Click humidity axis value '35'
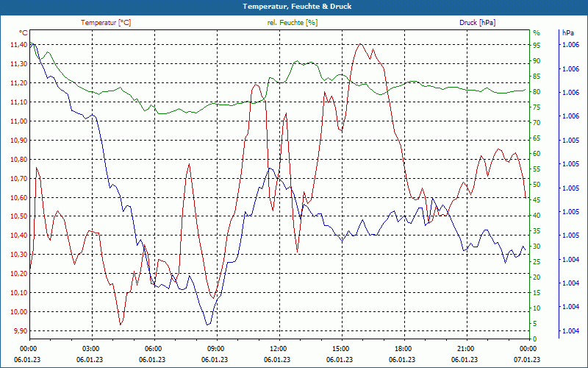This screenshot has width=588, height=368. [537, 231]
